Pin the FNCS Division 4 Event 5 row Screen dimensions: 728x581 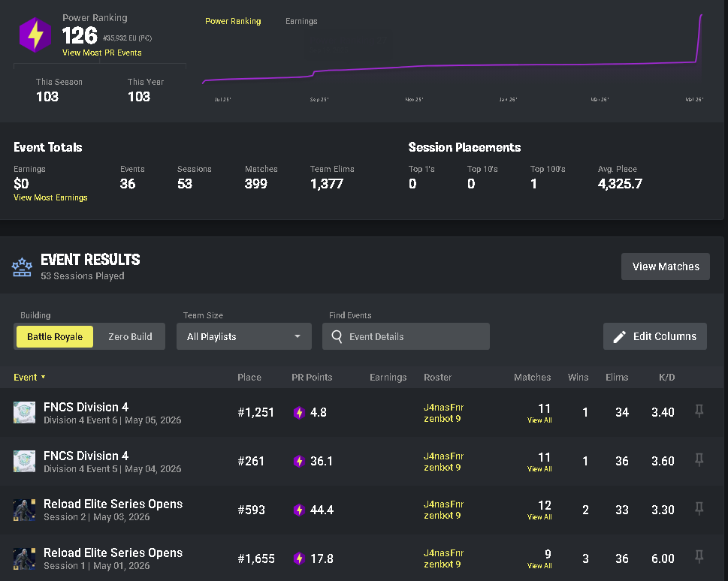[x=699, y=460]
